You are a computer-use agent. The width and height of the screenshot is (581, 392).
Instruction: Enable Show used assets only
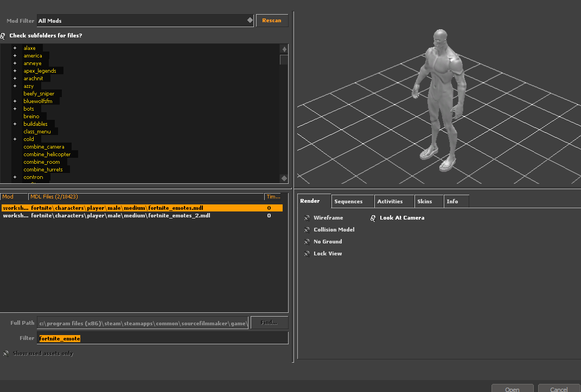pos(5,354)
